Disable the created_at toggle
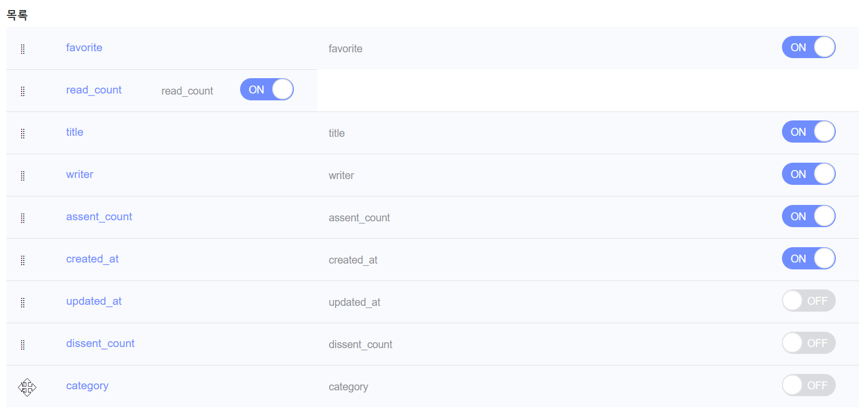Image resolution: width=868 pixels, height=412 pixels. coord(808,258)
